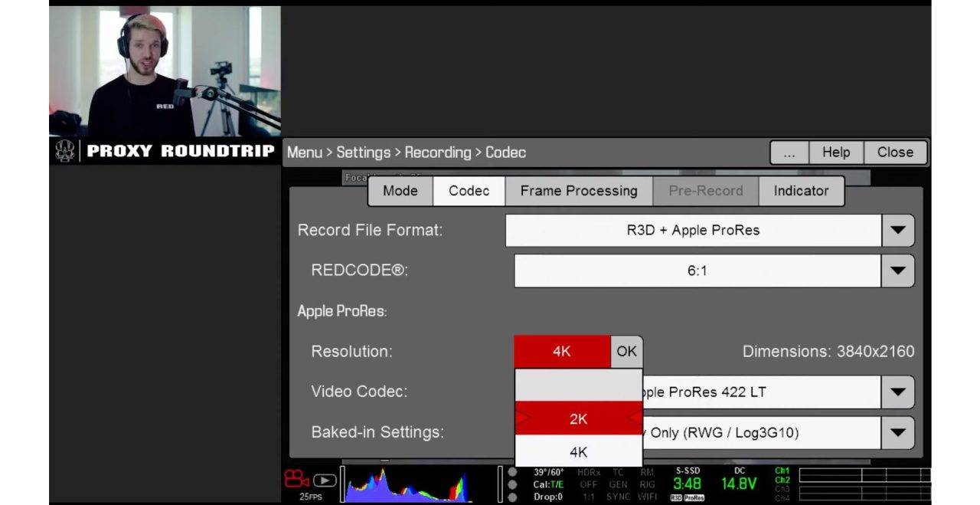Click the skull logo beside Proxy Roundtrip
Screen dimensions: 980x505
coord(66,151)
